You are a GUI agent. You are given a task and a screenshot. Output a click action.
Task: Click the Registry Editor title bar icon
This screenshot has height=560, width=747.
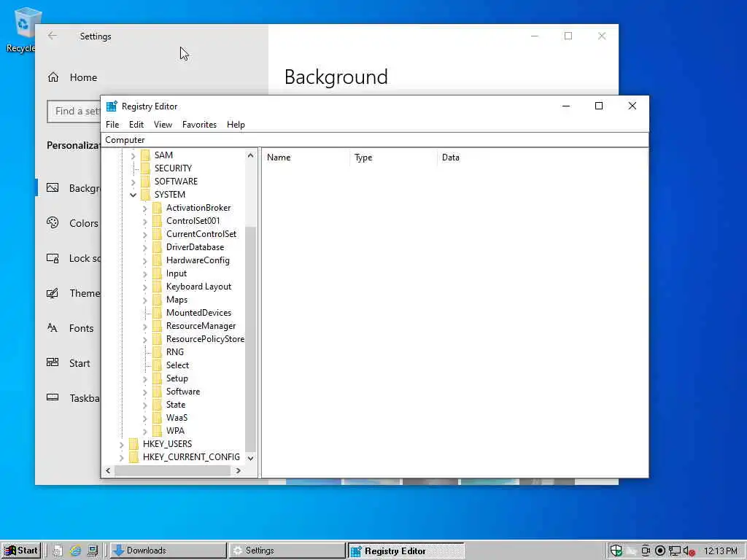[x=112, y=106]
